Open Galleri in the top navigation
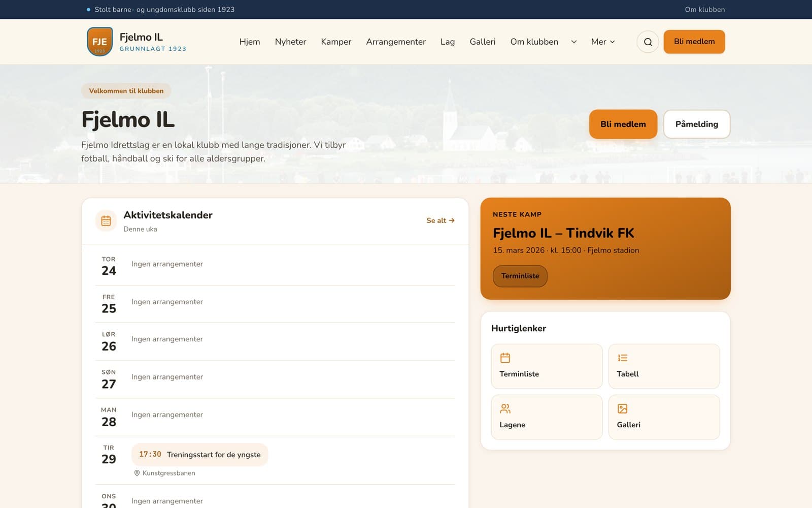812x508 pixels. [x=483, y=42]
